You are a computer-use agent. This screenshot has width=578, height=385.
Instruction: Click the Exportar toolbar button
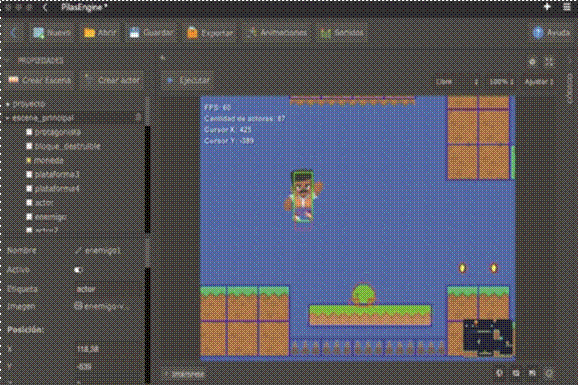click(210, 33)
